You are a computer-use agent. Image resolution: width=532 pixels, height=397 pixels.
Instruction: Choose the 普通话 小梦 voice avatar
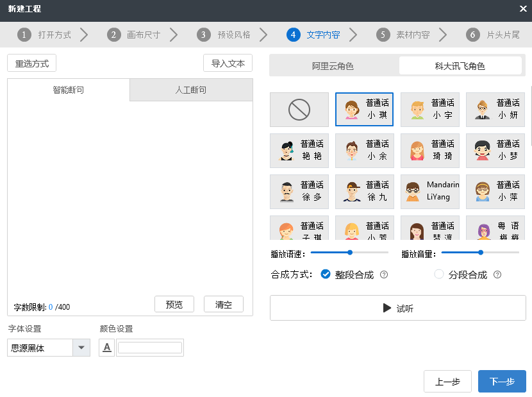pos(495,151)
